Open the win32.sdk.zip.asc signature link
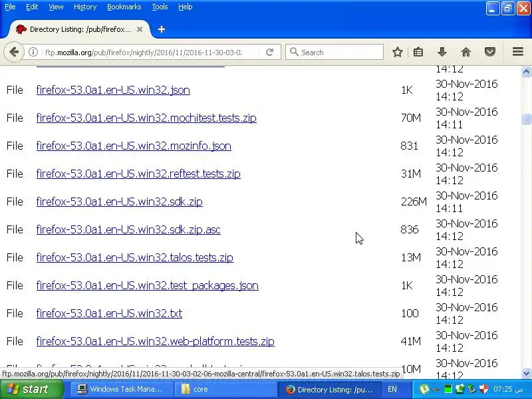This screenshot has width=532, height=399. coord(128,229)
